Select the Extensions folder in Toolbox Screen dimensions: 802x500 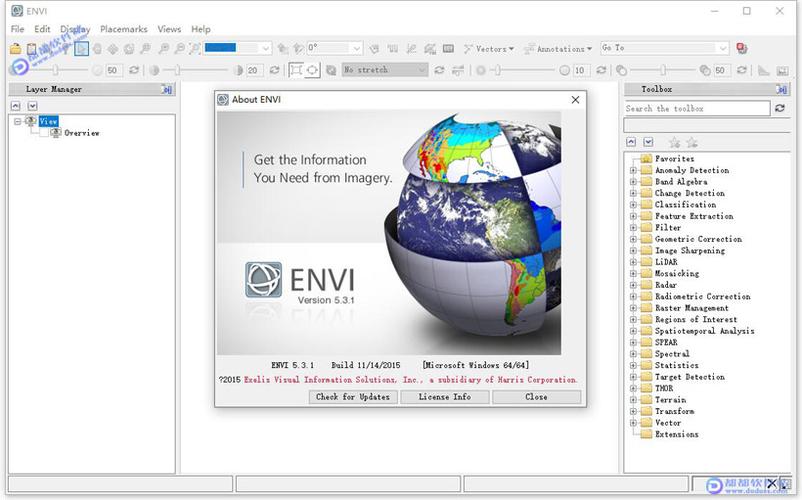coord(677,435)
